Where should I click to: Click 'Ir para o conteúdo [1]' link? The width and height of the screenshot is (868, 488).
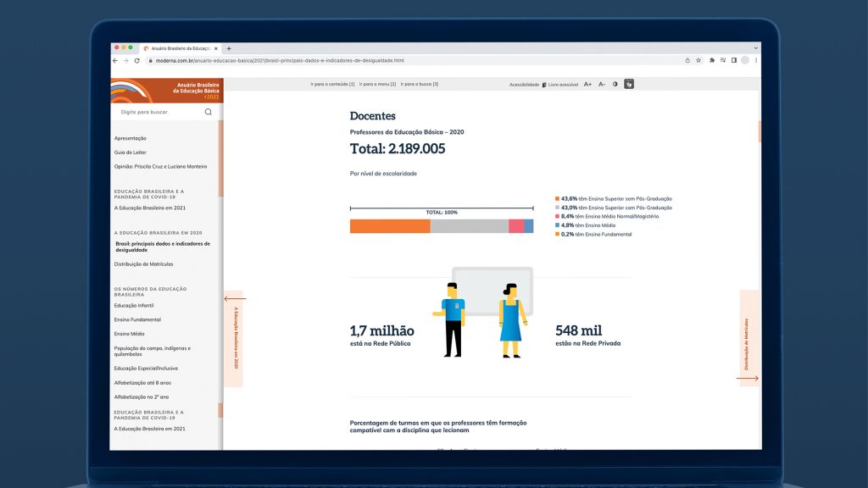(332, 85)
